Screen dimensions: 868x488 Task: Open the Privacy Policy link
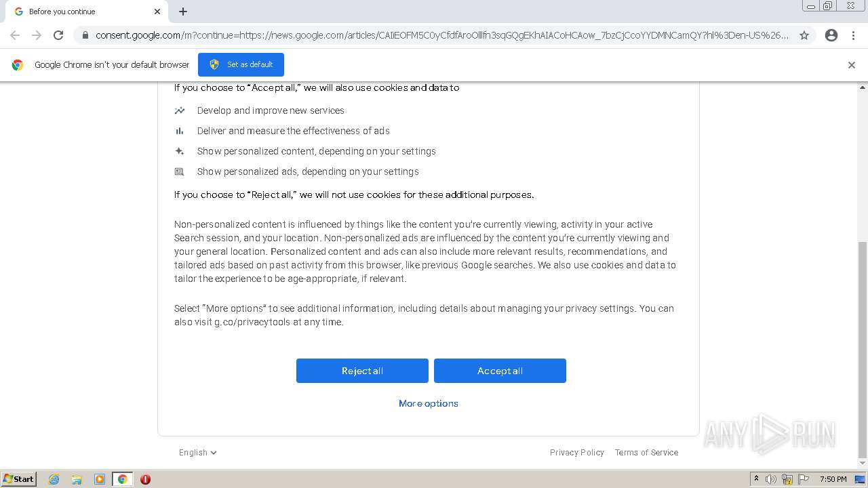[x=577, y=453]
